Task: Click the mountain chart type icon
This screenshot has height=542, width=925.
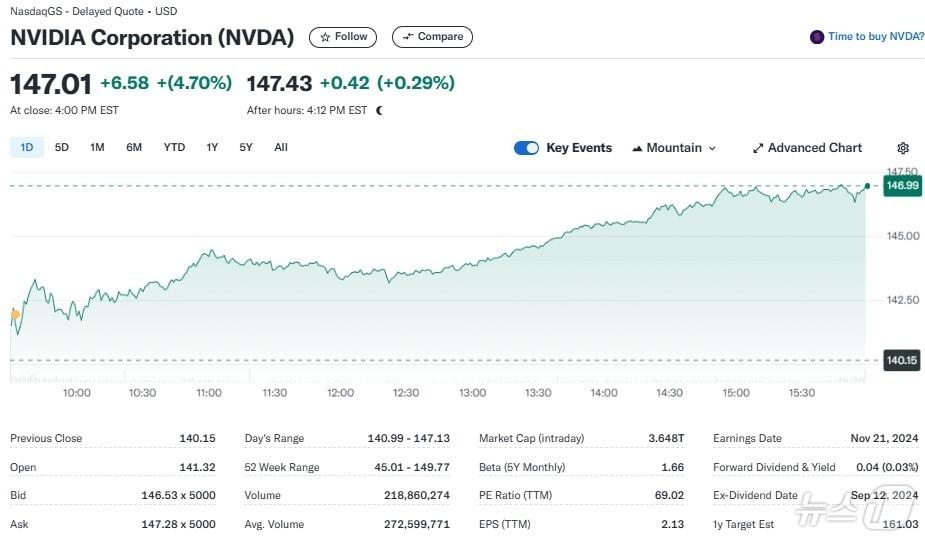Action: (x=637, y=148)
